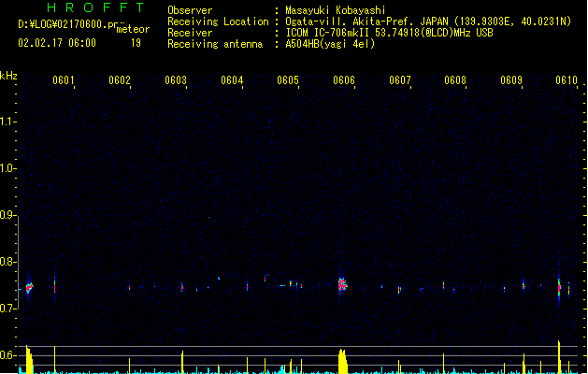The width and height of the screenshot is (588, 374).
Task: Click the 0603 time marker
Action: coord(176,80)
